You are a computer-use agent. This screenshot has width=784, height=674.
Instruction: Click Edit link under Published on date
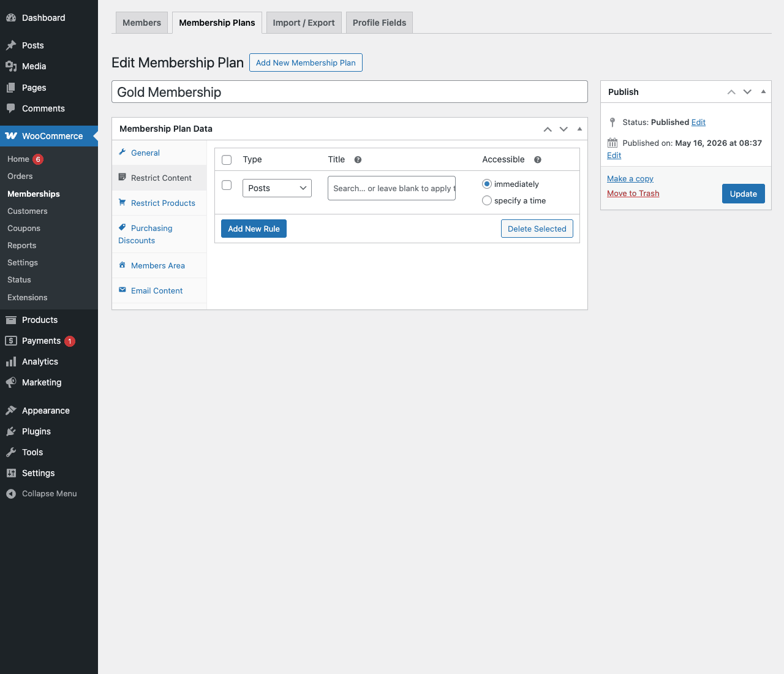(x=614, y=155)
